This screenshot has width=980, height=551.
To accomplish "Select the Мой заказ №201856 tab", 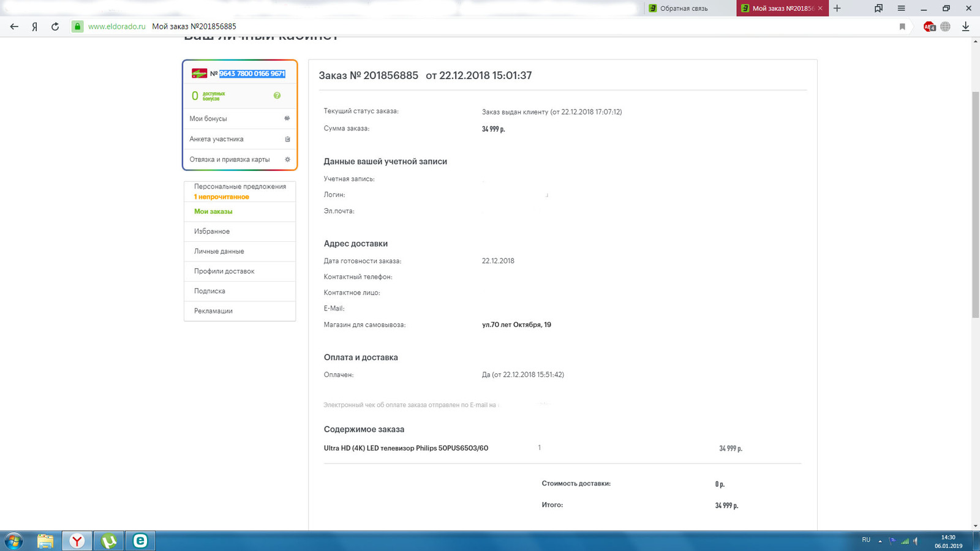I will (782, 9).
